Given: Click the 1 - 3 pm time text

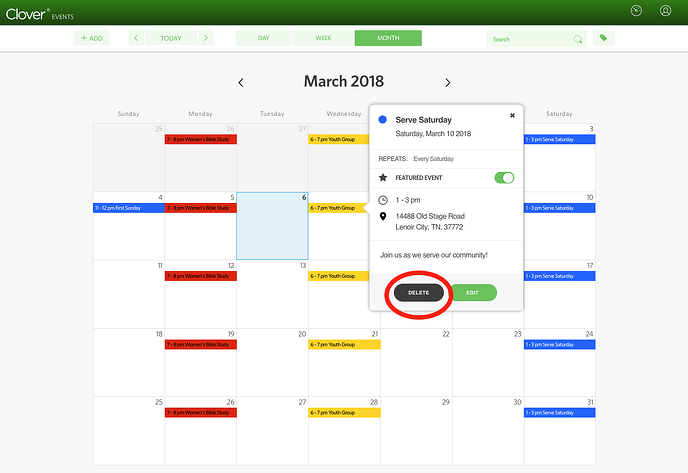Looking at the screenshot, I should tap(408, 200).
